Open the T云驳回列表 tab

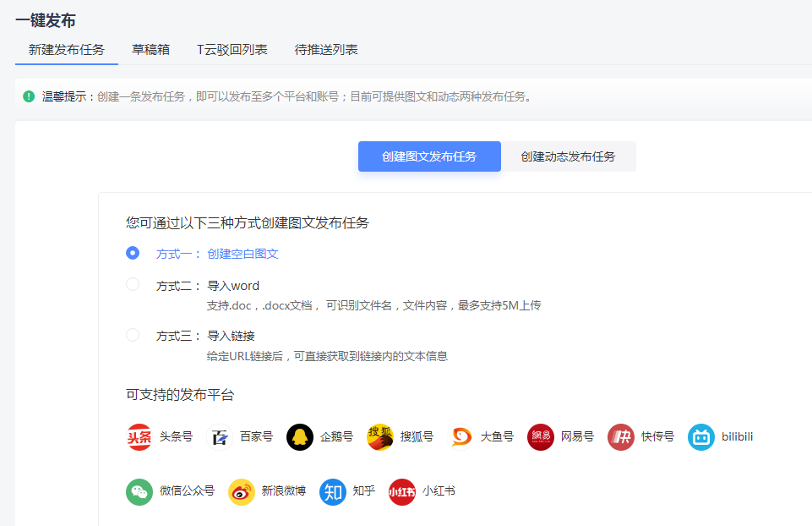(232, 50)
